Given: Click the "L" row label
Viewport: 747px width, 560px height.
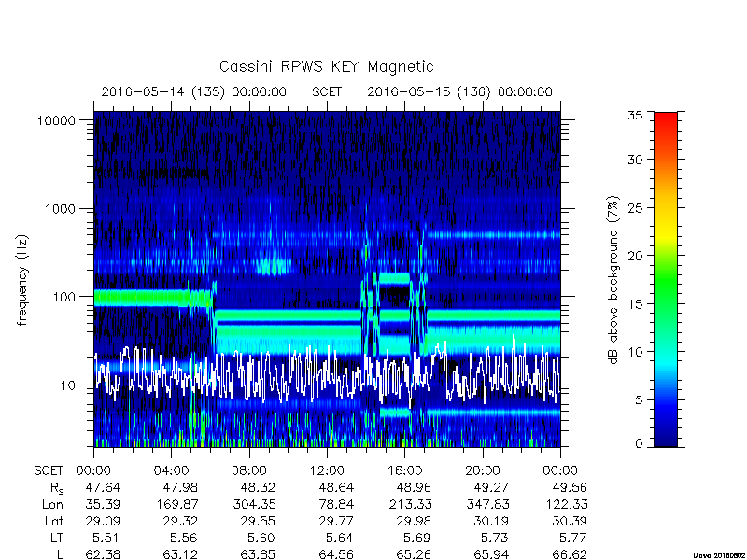Looking at the screenshot, I should (x=60, y=554).
